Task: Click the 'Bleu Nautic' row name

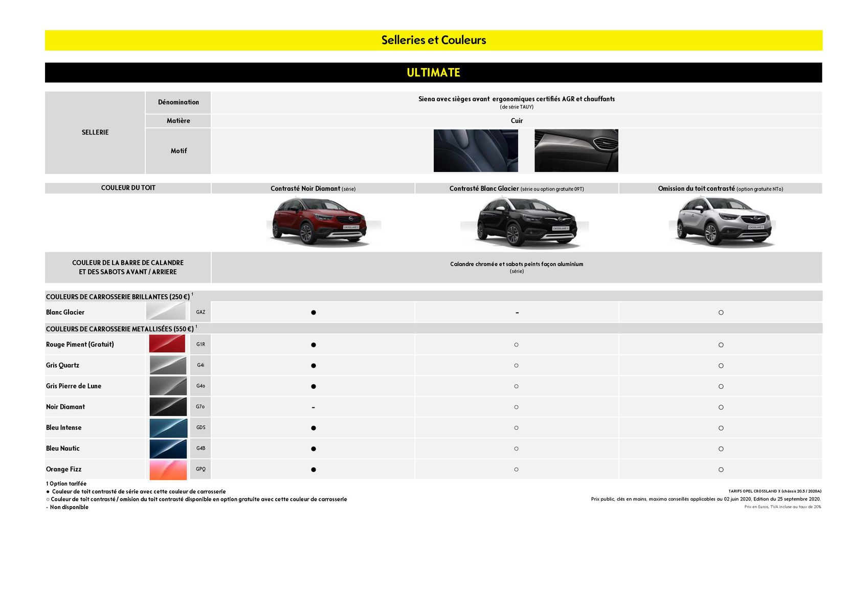Action: tap(63, 448)
